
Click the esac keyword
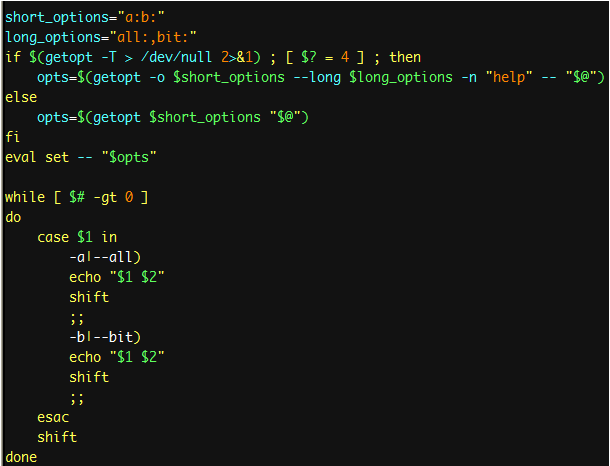coord(53,417)
